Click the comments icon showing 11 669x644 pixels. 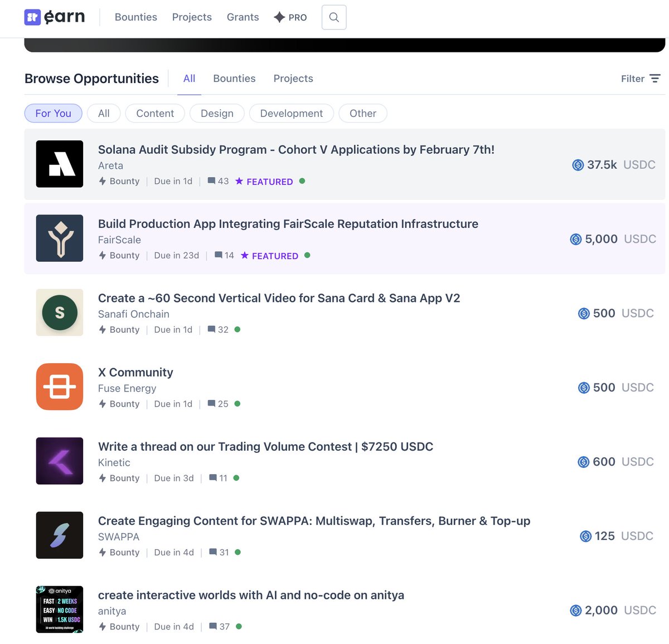point(213,478)
